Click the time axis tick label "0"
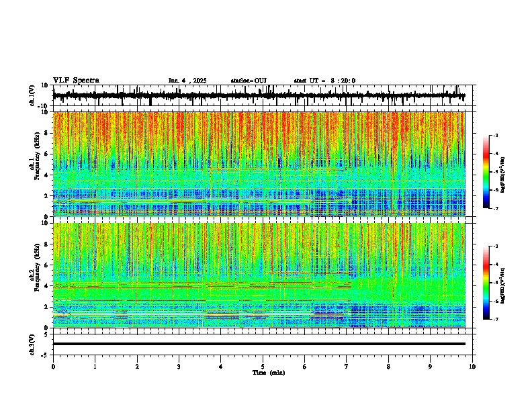The height and width of the screenshot is (411, 532). [x=53, y=367]
